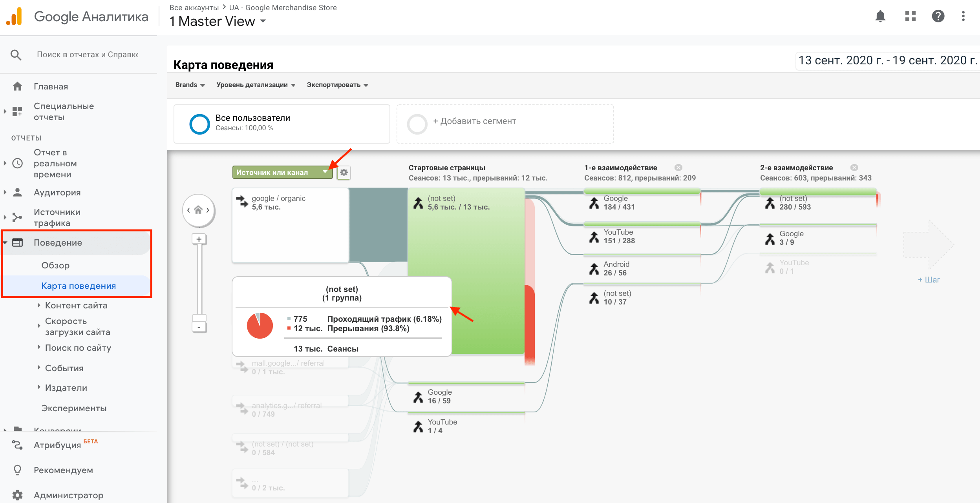Screen dimensions: 980x503
Task: Open the Рекомендуем section
Action: click(x=63, y=470)
